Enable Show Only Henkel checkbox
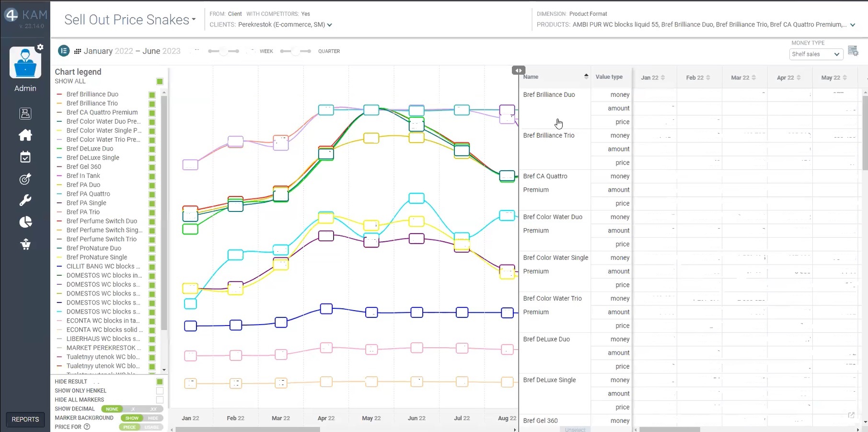This screenshot has height=432, width=868. (x=160, y=391)
